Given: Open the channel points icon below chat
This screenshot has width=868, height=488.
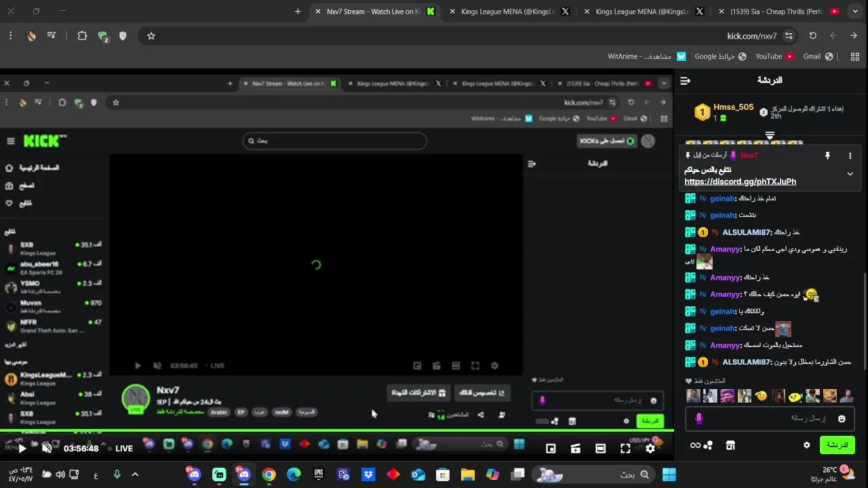Looking at the screenshot, I should tap(709, 445).
